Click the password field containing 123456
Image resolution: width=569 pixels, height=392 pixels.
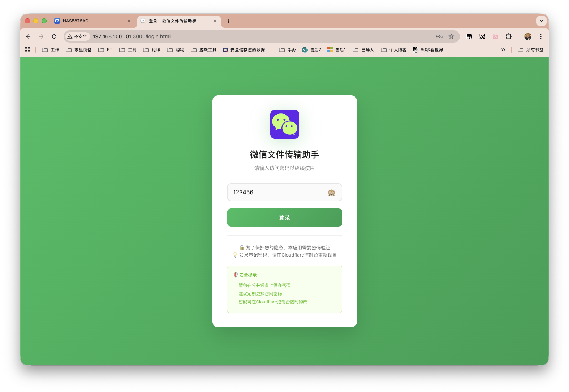click(x=285, y=192)
